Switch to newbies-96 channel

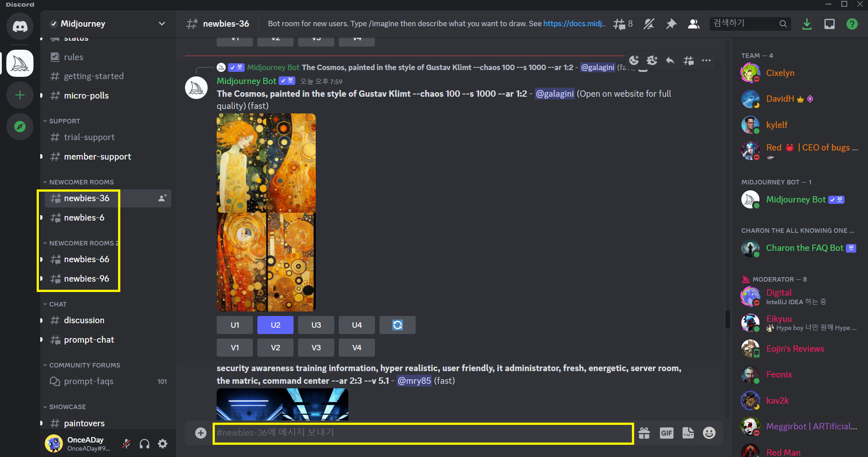(108, 278)
